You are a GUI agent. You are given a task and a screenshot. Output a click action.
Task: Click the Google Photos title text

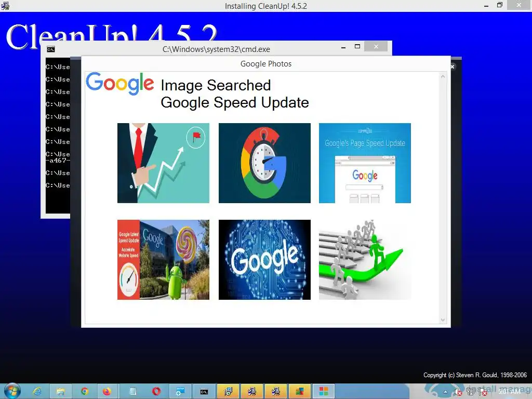[266, 64]
